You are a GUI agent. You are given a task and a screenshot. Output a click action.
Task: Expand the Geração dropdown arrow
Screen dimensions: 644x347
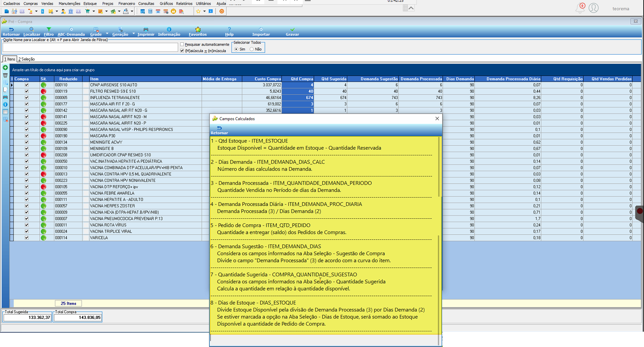point(134,34)
